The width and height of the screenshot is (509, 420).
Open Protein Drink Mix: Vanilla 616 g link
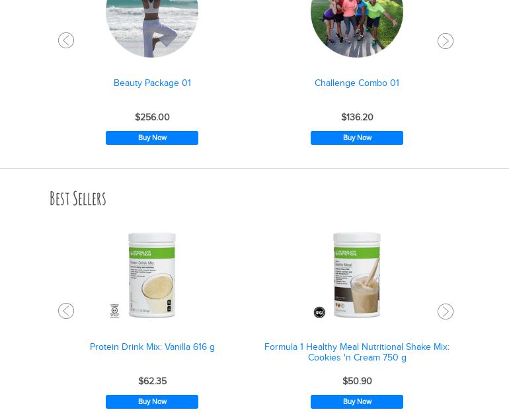[x=152, y=347]
